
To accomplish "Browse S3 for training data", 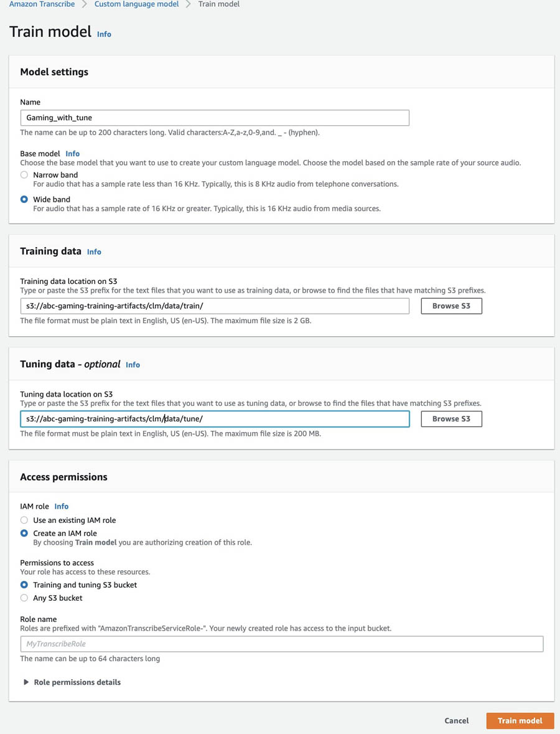I will coord(451,306).
